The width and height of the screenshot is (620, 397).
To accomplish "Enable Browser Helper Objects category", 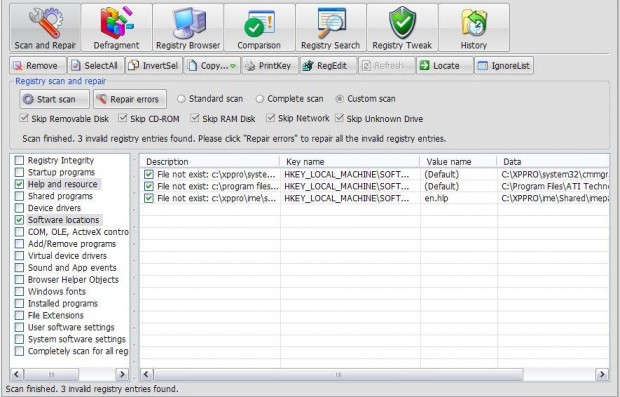I will [19, 280].
